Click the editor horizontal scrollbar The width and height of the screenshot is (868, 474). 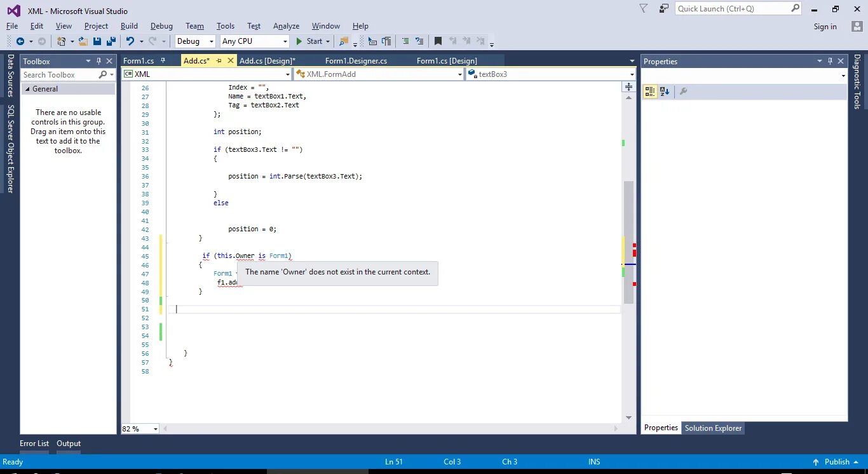coord(389,429)
